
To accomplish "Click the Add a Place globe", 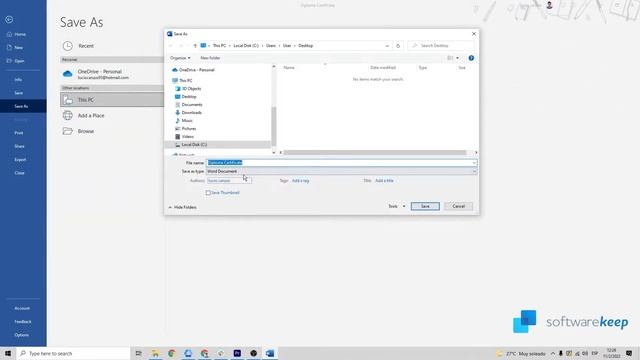I will pos(67,116).
